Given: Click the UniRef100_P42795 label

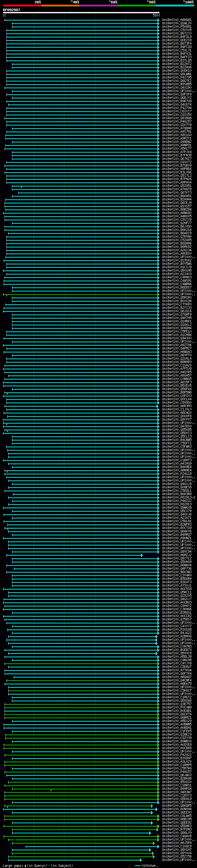Looking at the screenshot, I should coord(176,78).
